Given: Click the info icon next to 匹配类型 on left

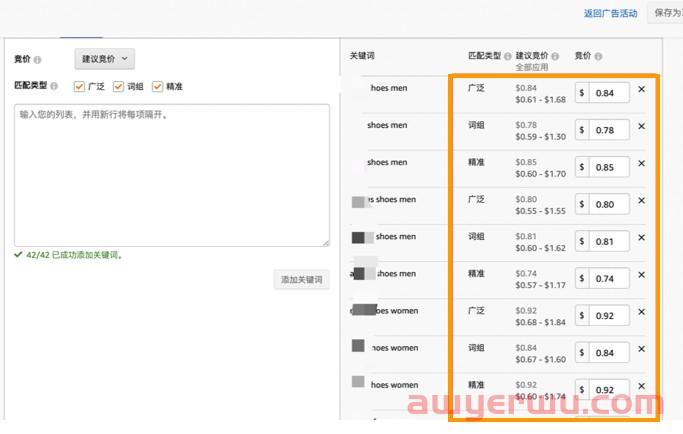Looking at the screenshot, I should 54,86.
